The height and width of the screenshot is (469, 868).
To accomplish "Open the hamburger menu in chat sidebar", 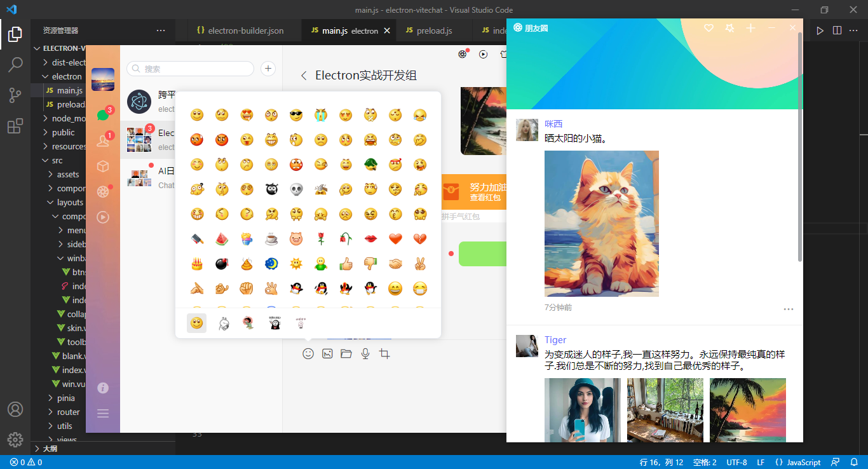I will tap(103, 414).
